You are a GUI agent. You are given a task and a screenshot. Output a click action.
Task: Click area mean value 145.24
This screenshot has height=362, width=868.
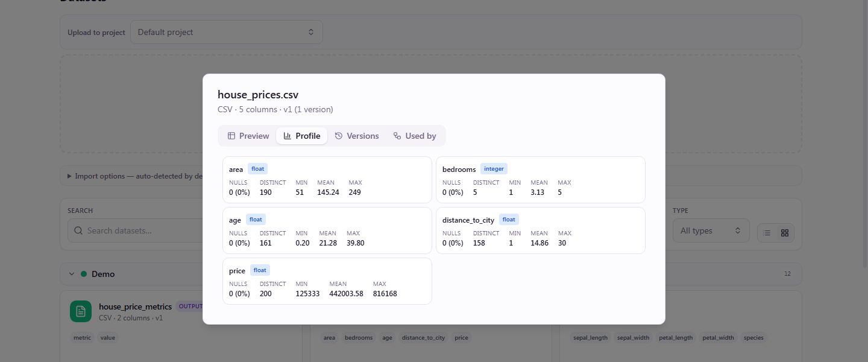coord(329,192)
